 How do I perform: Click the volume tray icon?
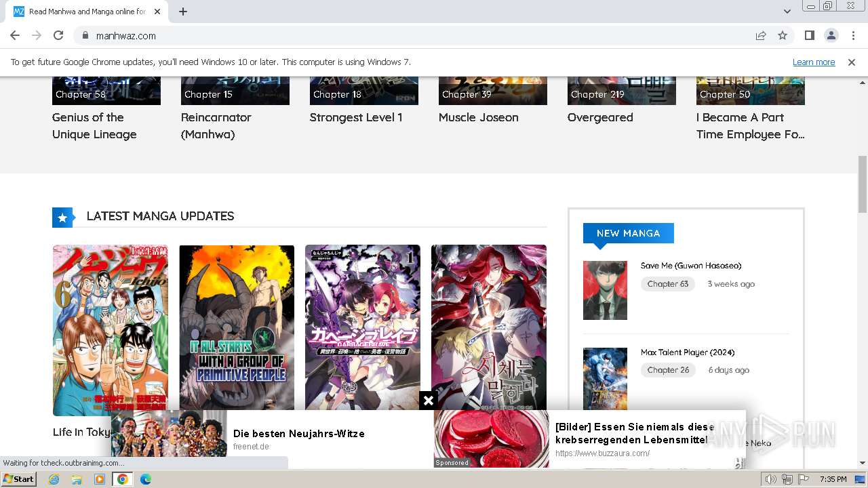[x=771, y=479]
